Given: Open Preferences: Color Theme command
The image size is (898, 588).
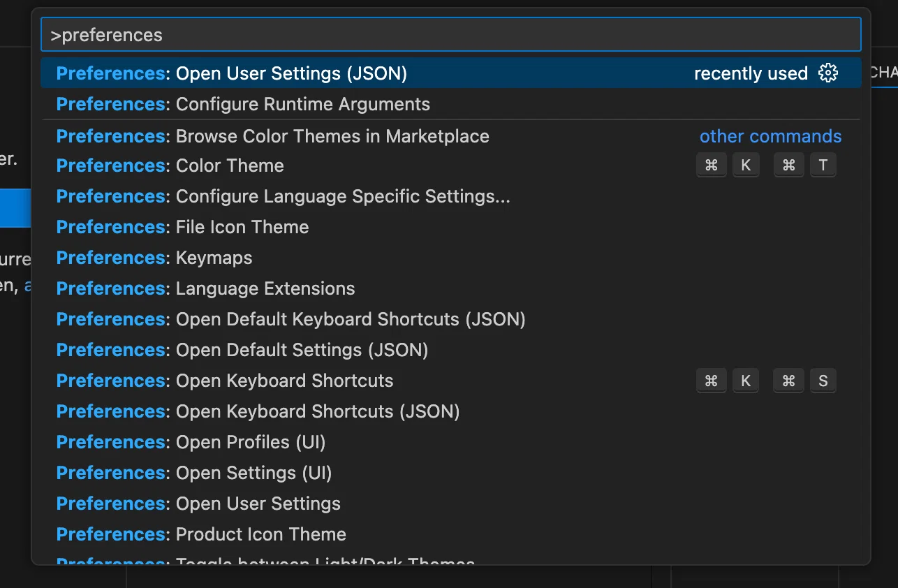Looking at the screenshot, I should click(451, 166).
